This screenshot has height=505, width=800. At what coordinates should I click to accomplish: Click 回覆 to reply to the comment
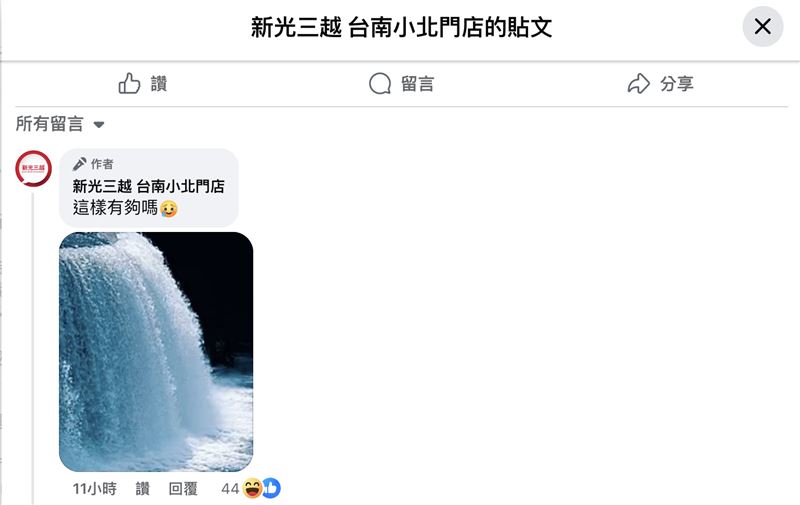183,489
